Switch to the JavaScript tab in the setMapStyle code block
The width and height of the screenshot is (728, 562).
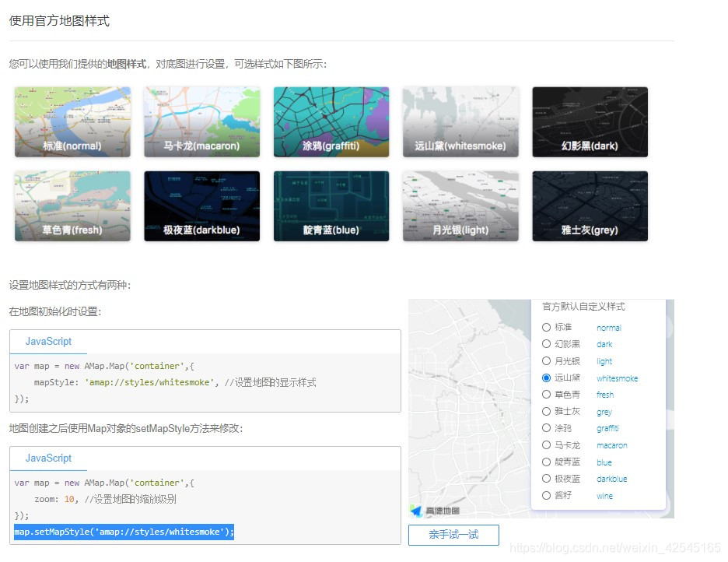[48, 458]
